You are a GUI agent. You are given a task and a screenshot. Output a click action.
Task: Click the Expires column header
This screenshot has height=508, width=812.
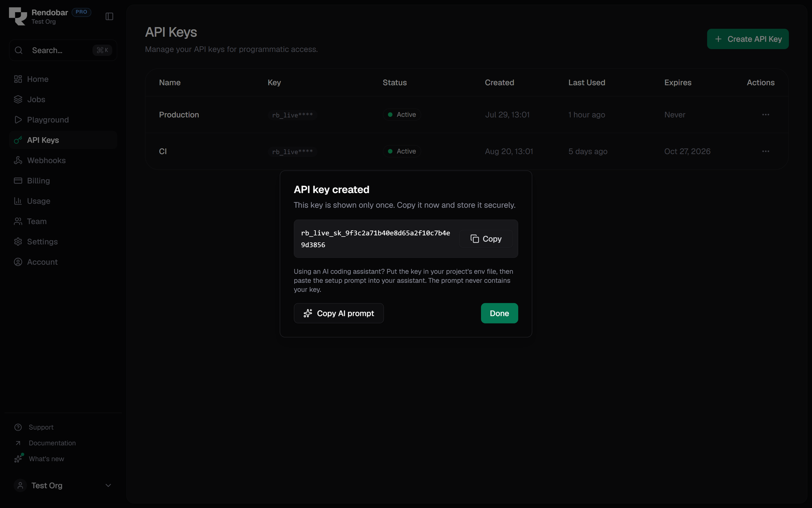tap(678, 83)
